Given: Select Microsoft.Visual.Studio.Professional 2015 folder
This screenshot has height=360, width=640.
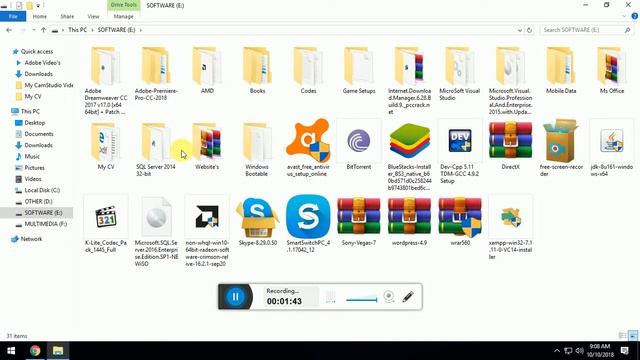Looking at the screenshot, I should tap(510, 80).
